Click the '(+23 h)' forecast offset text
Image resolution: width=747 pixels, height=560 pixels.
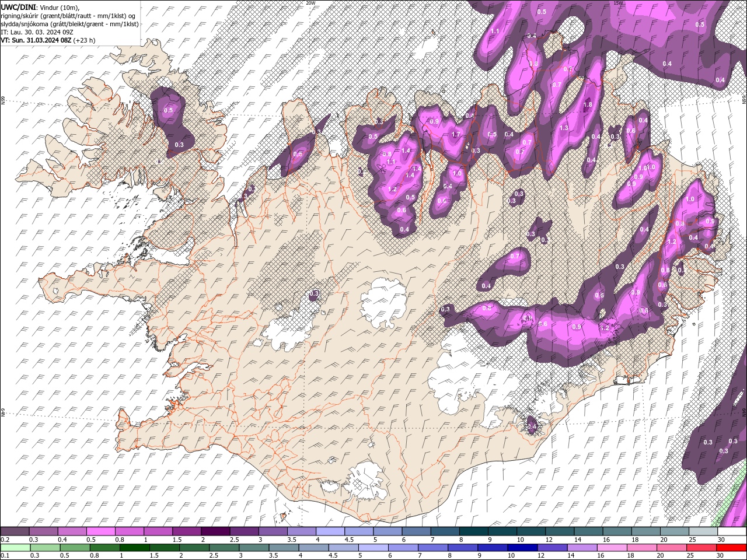point(85,40)
